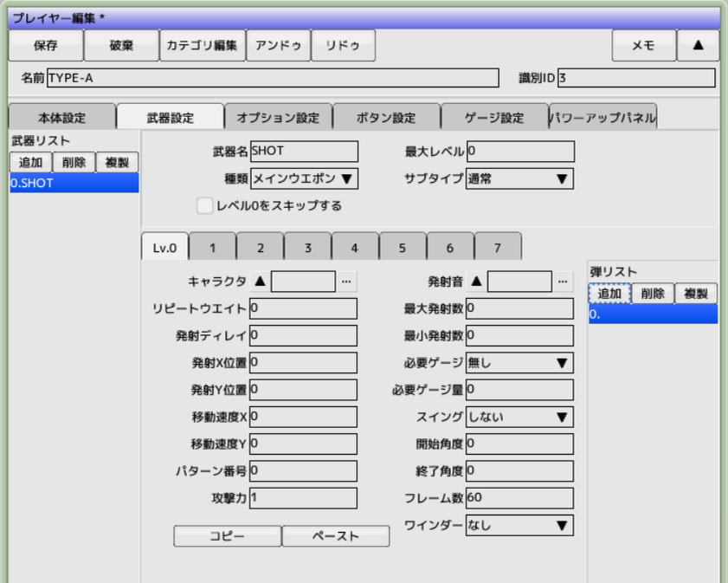The height and width of the screenshot is (583, 728).
Task: Browse for a 発射音 sound using its ... button
Action: (564, 282)
